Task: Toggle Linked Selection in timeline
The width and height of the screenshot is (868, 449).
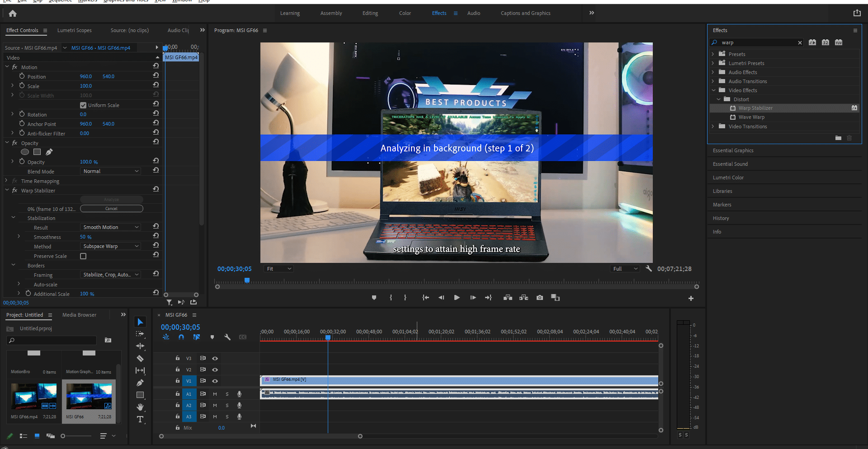Action: [x=197, y=337]
